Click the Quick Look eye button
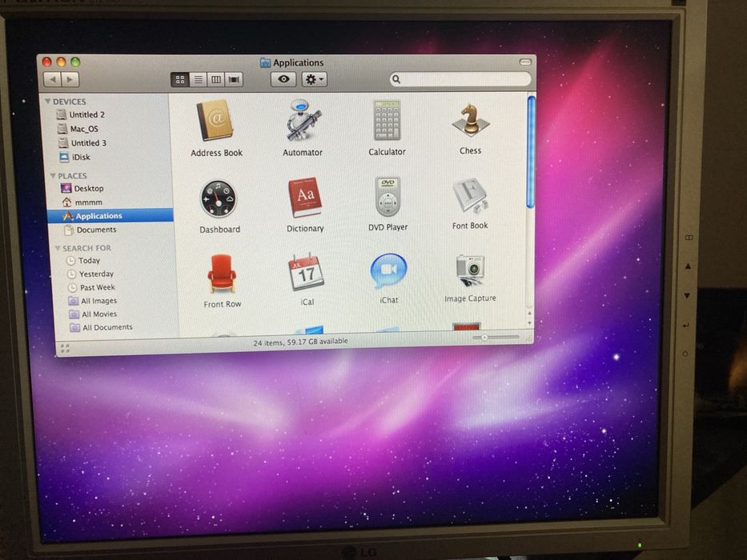Image resolution: width=747 pixels, height=560 pixels. click(283, 79)
